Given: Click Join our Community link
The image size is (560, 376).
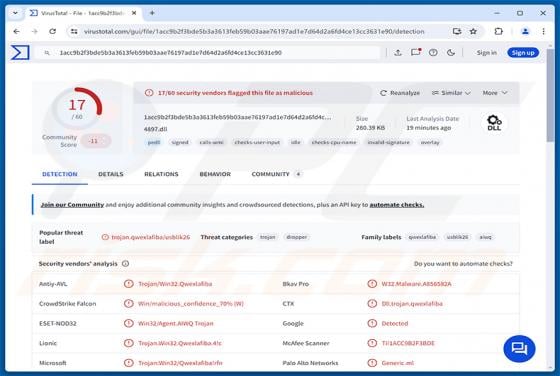Looking at the screenshot, I should click(72, 205).
